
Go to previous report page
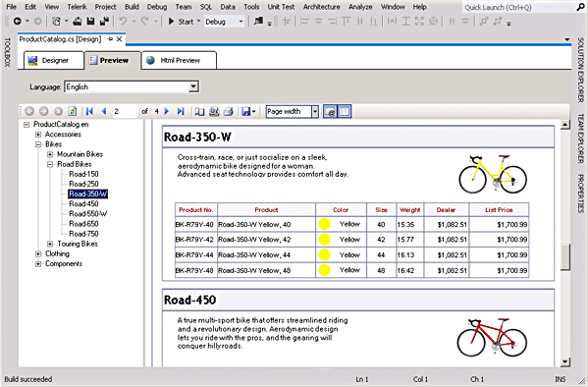click(104, 111)
